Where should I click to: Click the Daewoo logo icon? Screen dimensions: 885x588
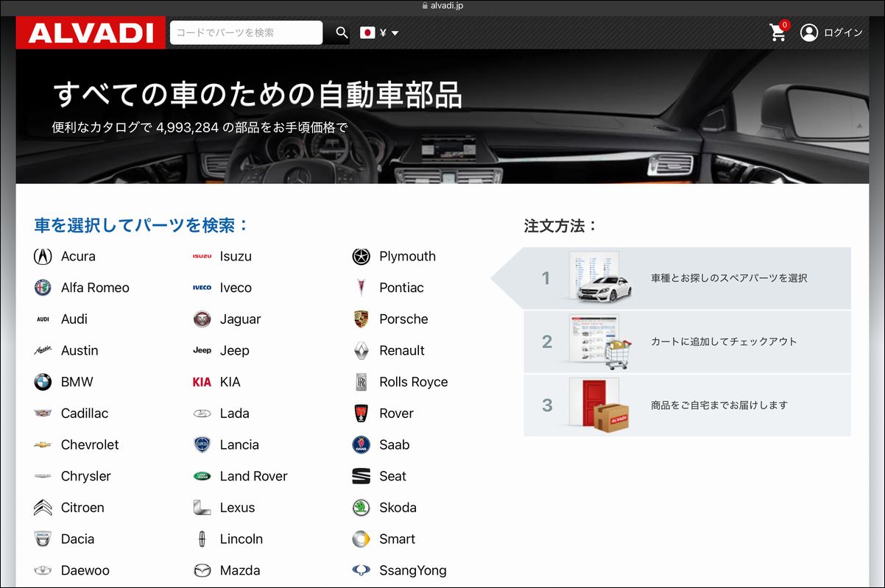[x=43, y=570]
